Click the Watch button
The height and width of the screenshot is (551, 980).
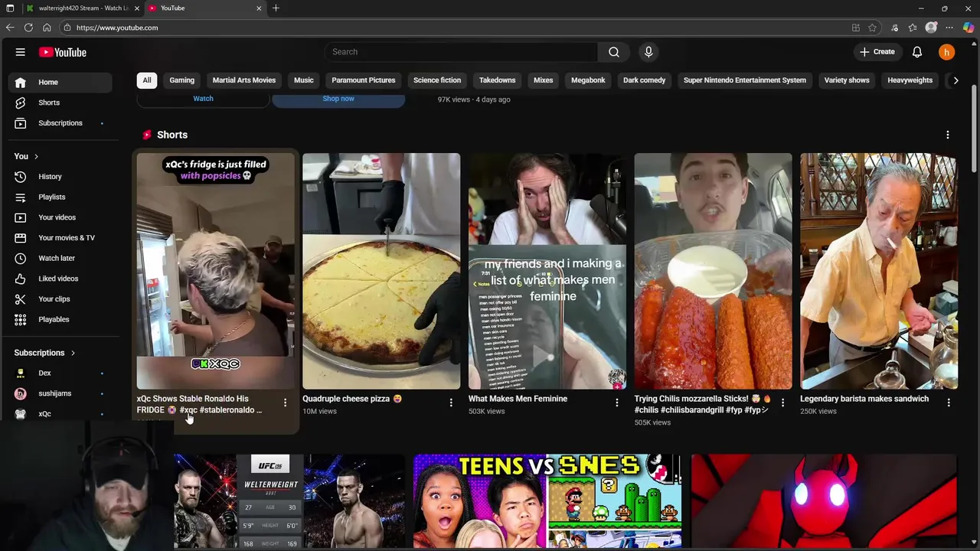(203, 99)
